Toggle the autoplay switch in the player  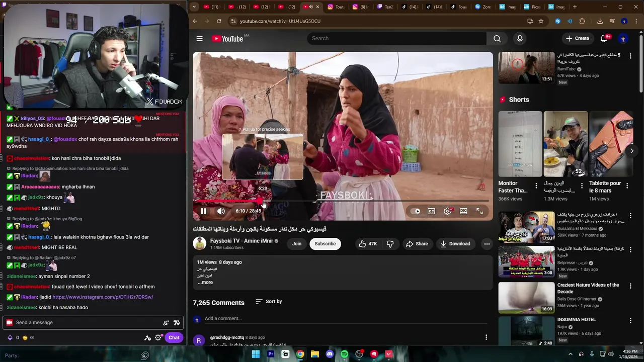tap(416, 211)
